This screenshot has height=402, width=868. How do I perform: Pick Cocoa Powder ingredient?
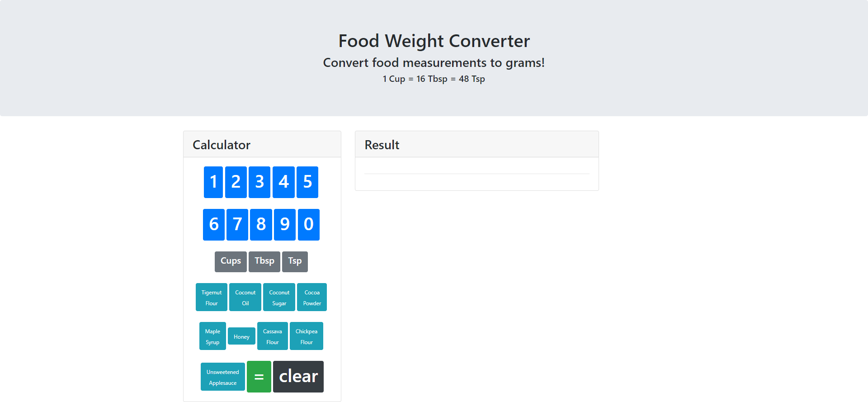pos(312,297)
